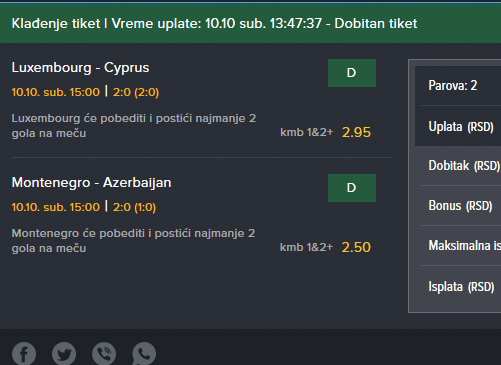Share ticket via Viber icon

pyautogui.click(x=104, y=354)
